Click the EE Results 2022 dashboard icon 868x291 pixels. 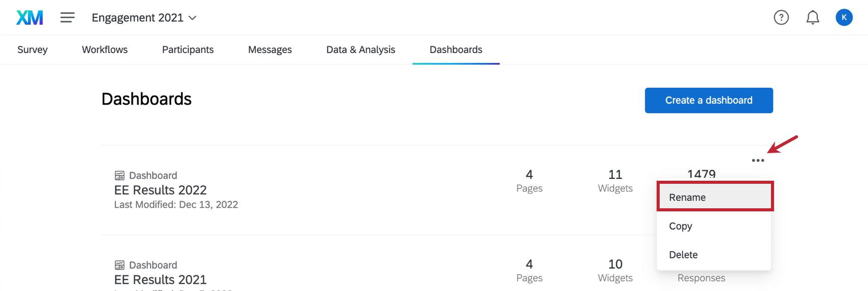point(119,176)
